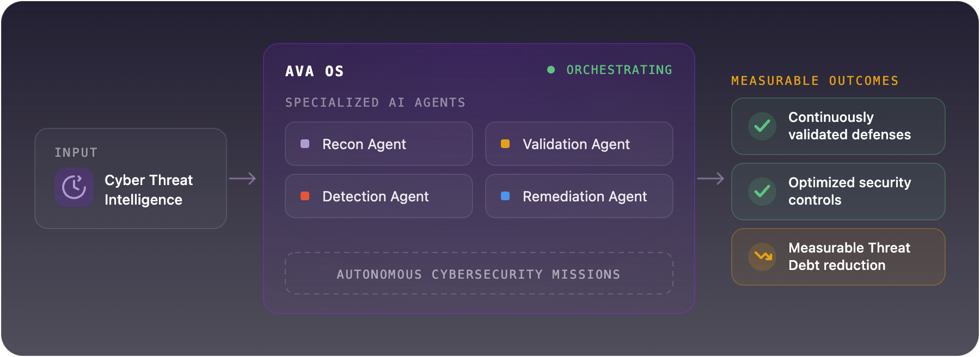This screenshot has height=357, width=980.
Task: Click the green checkmark beside Continuously validated defenses
Action: coord(762,126)
